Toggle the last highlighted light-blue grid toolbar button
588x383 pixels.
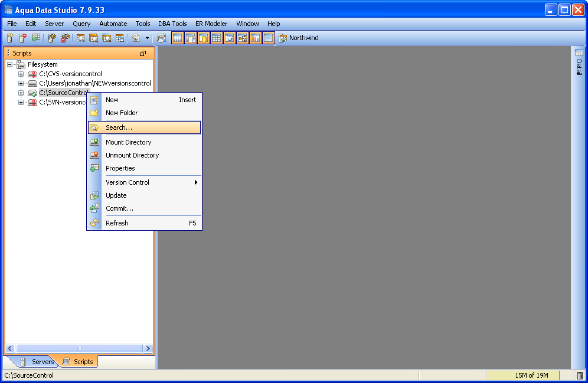268,38
